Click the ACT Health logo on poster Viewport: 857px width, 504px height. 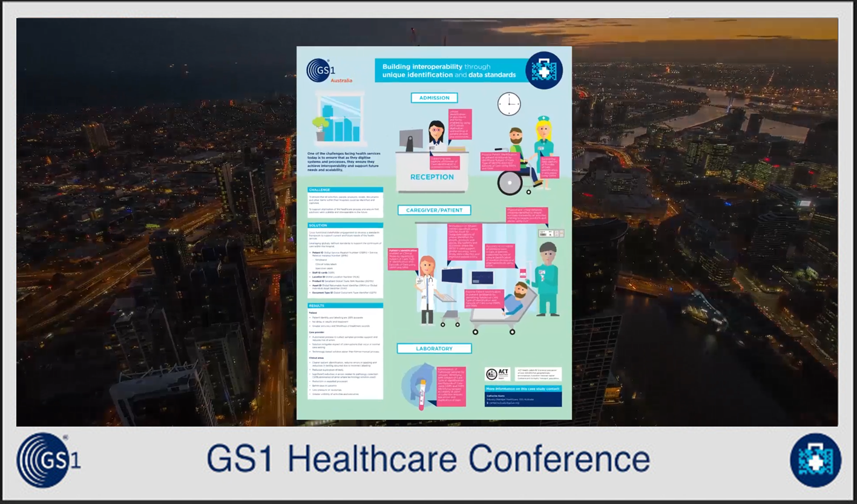pos(497,375)
